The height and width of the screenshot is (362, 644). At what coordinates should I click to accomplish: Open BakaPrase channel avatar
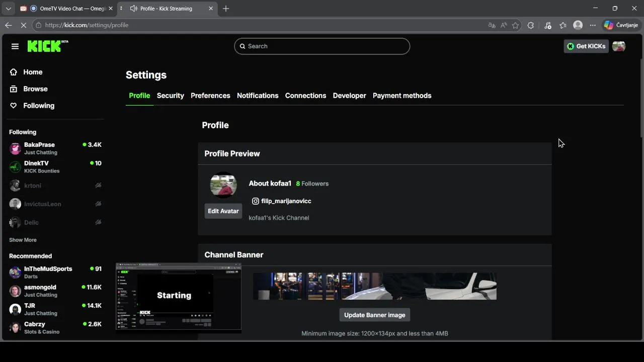point(15,148)
